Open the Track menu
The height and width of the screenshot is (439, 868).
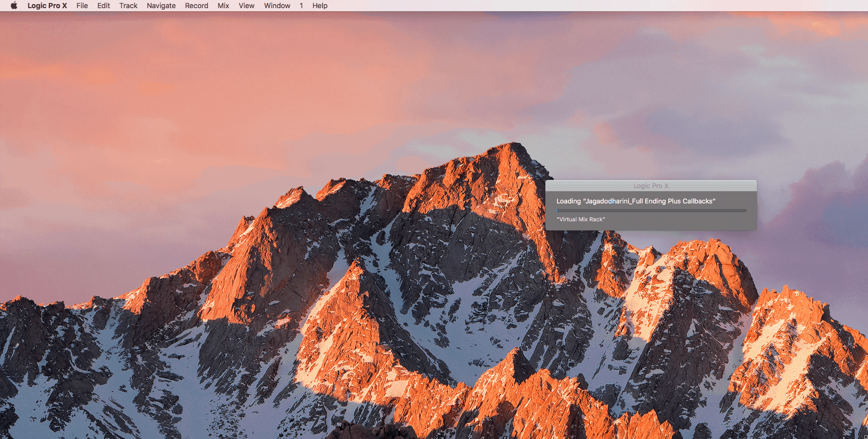pos(128,6)
